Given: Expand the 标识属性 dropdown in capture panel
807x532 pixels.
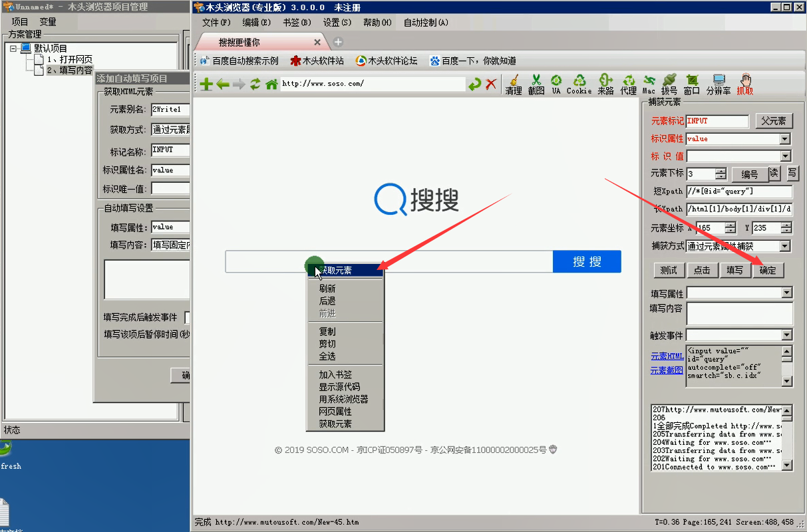Looking at the screenshot, I should tap(785, 139).
